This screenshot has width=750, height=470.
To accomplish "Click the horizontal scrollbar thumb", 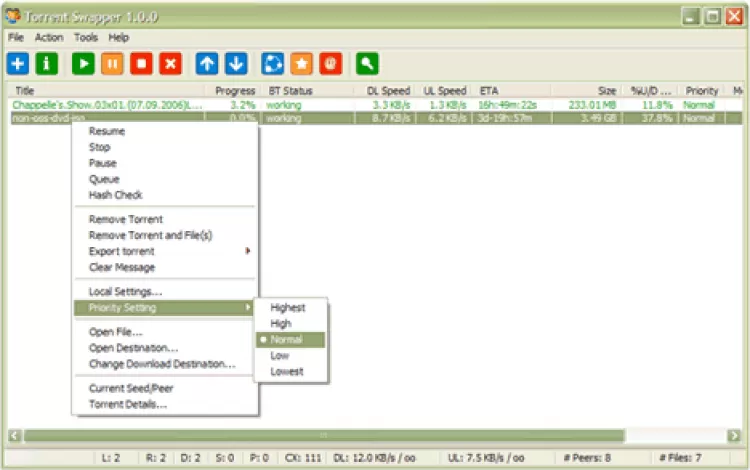I will pyautogui.click(x=324, y=436).
